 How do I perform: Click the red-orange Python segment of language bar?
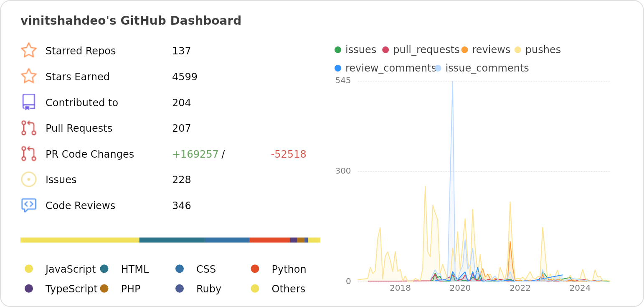coord(270,240)
